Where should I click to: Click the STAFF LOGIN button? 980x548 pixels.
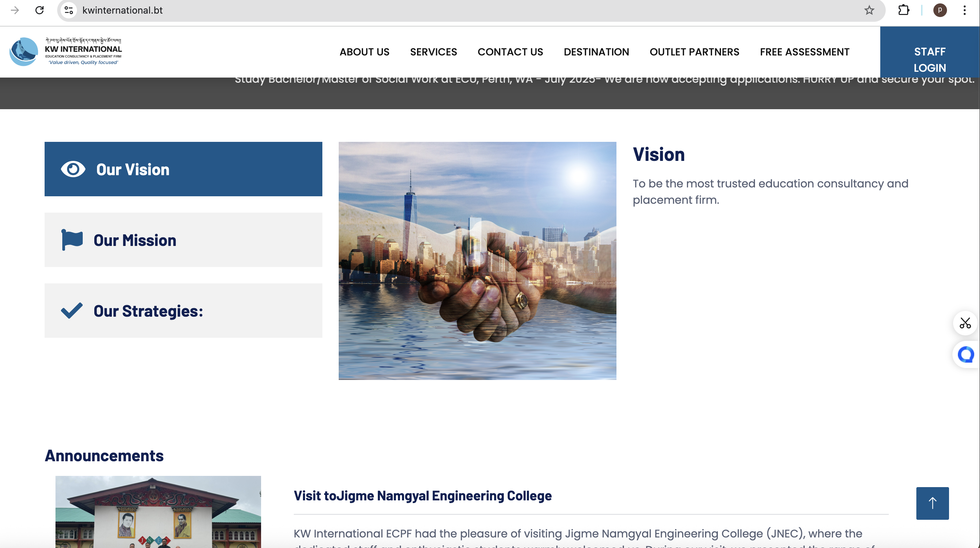tap(929, 60)
